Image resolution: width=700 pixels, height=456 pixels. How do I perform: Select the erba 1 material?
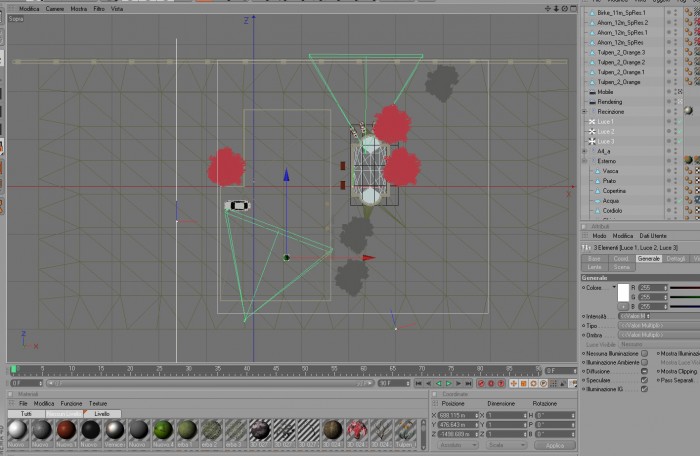[187, 430]
